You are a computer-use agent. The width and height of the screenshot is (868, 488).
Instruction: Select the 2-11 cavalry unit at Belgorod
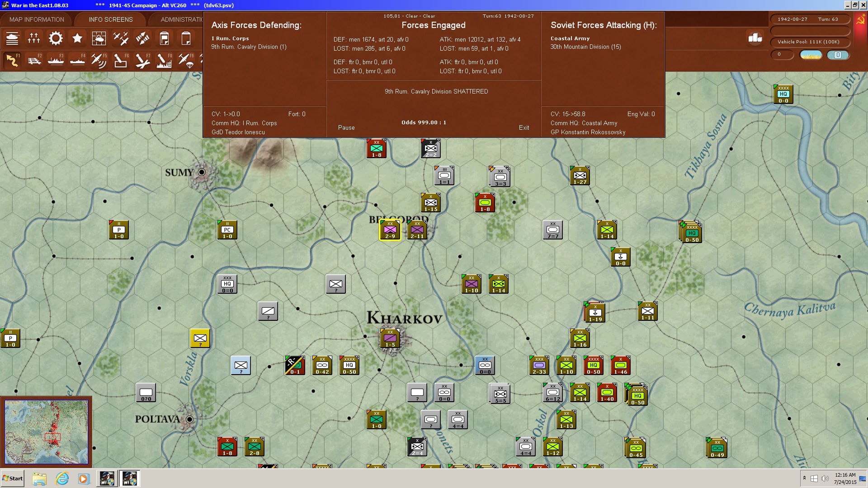click(417, 230)
